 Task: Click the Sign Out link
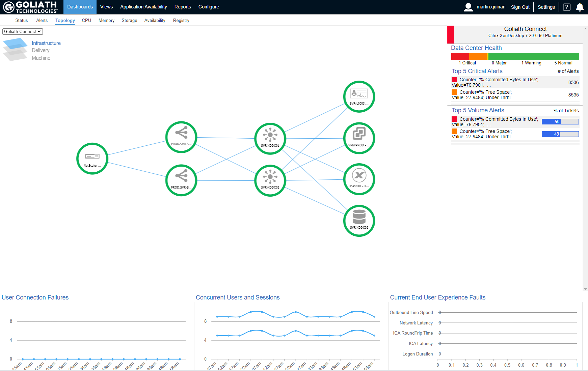520,7
